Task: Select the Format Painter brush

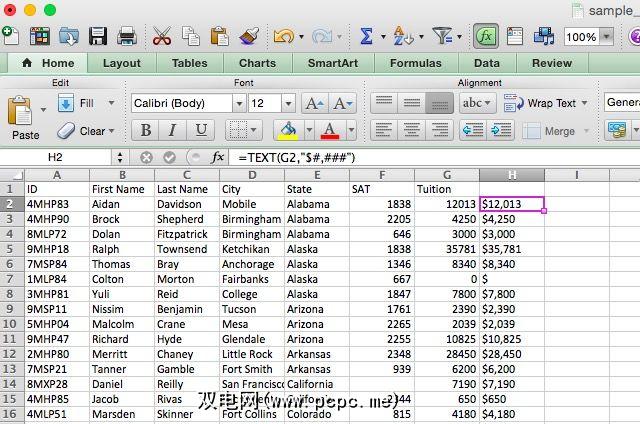Action: (249, 36)
